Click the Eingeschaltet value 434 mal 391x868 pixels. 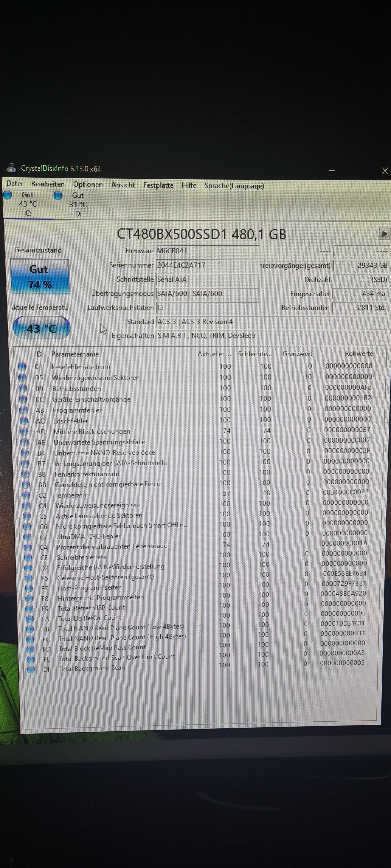[x=360, y=293]
